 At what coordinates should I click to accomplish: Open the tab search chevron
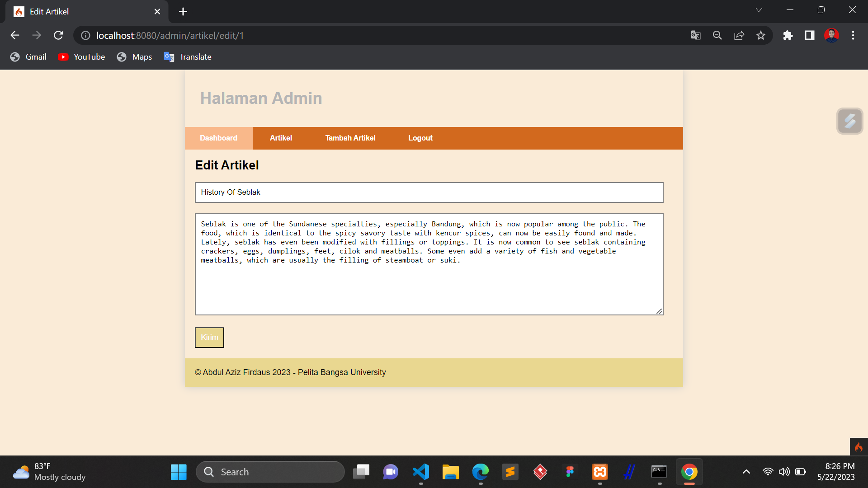[x=759, y=9]
